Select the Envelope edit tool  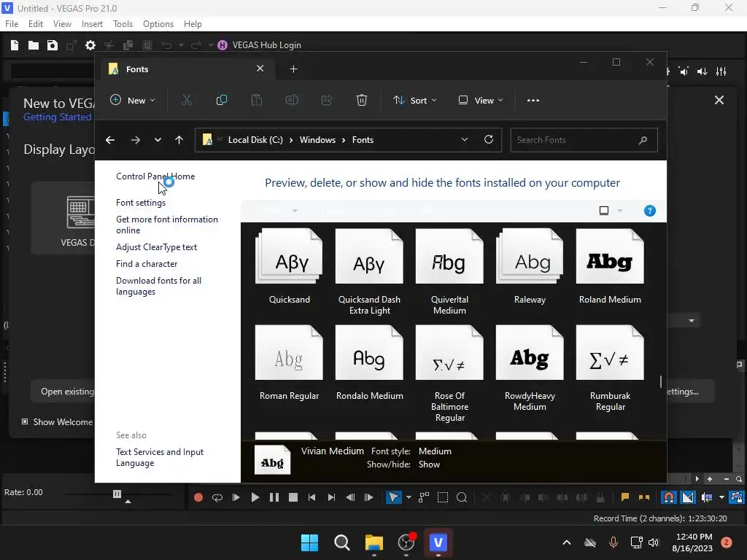[x=424, y=497]
